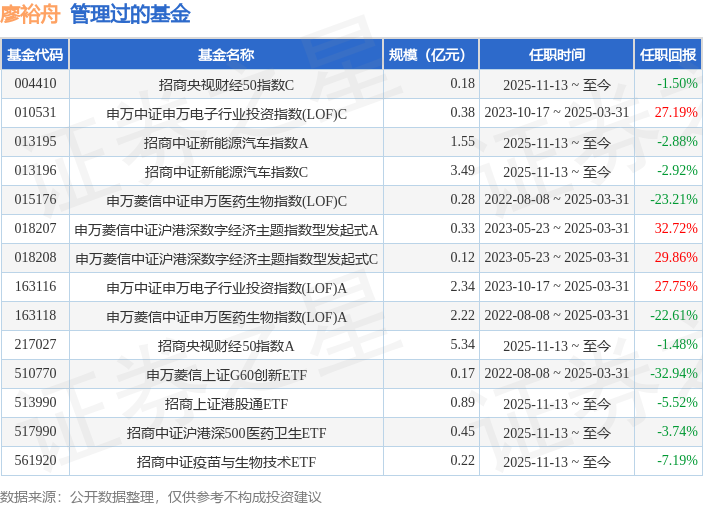The height and width of the screenshot is (506, 703).
Task: Click return value -3.74%
Action: [677, 431]
